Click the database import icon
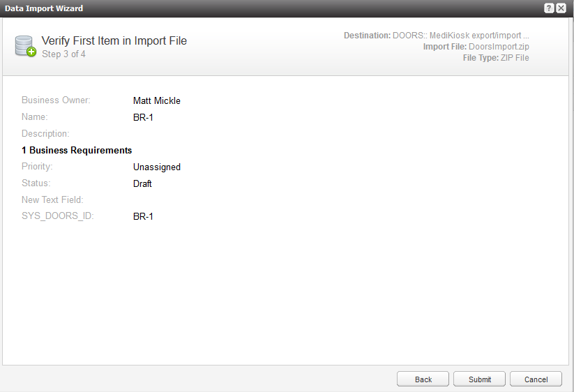Screen dimensions: 574x392 point(25,46)
